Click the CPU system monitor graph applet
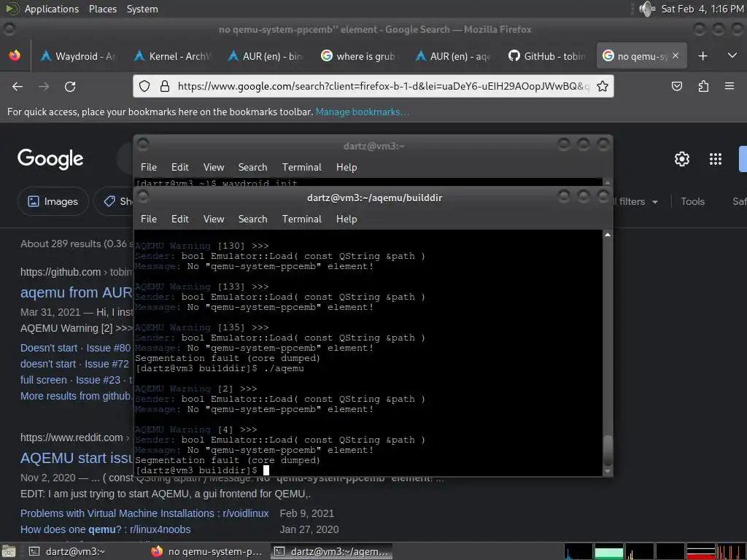Image resolution: width=747 pixels, height=560 pixels. pos(578,551)
